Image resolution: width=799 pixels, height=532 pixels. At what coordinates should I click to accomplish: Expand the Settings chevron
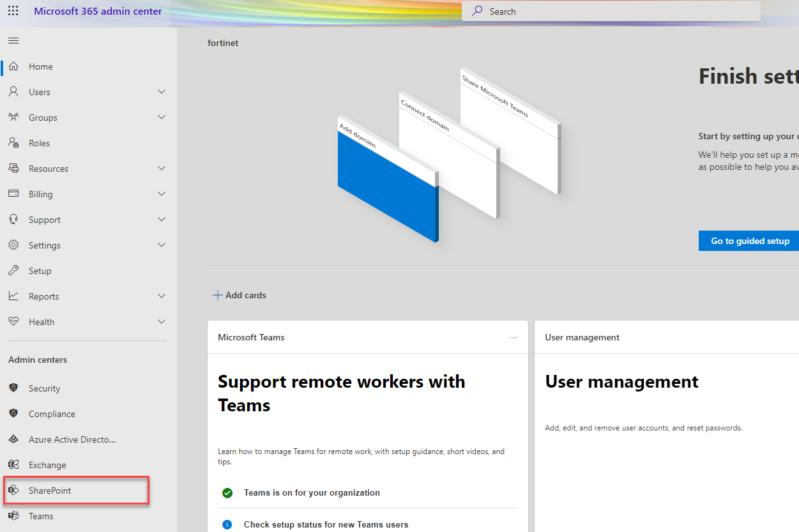click(x=162, y=245)
